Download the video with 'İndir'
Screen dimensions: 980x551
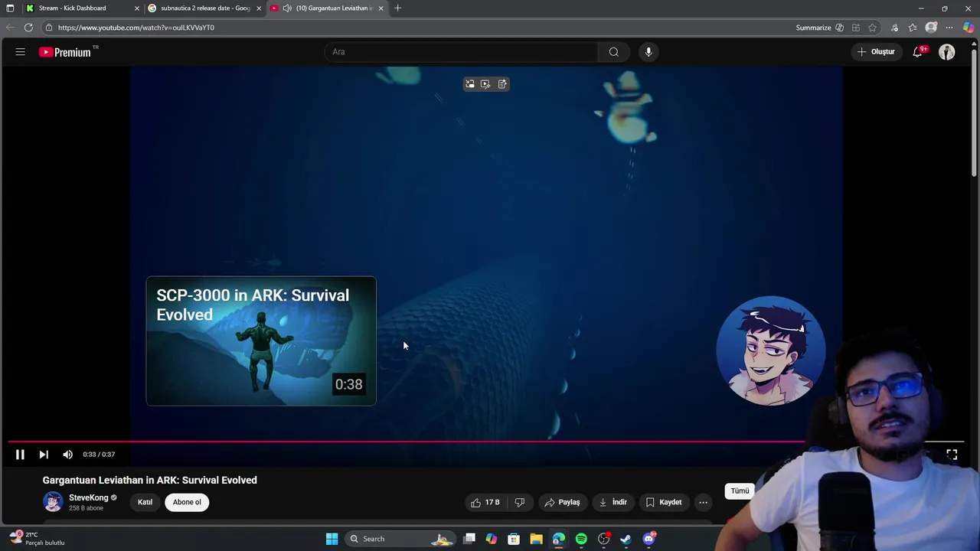pos(612,502)
